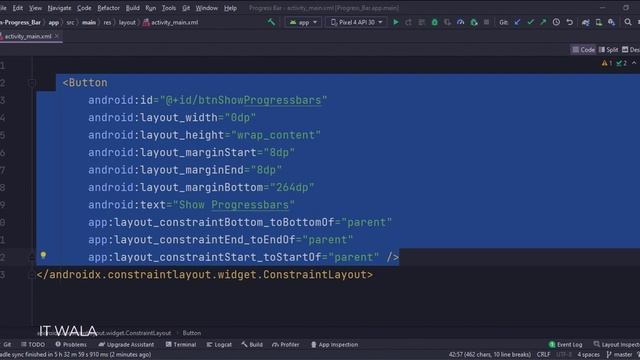Open the Profiler tool window
640x360 pixels.
pyautogui.click(x=286, y=344)
